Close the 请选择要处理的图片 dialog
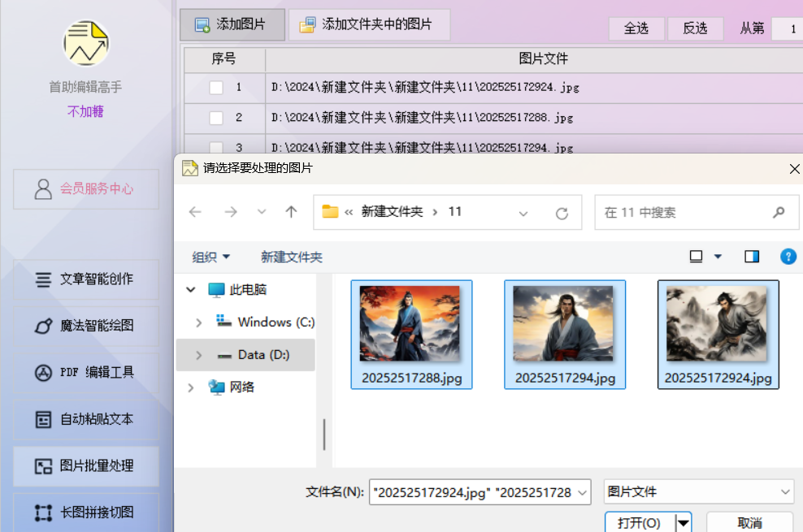 794,169
